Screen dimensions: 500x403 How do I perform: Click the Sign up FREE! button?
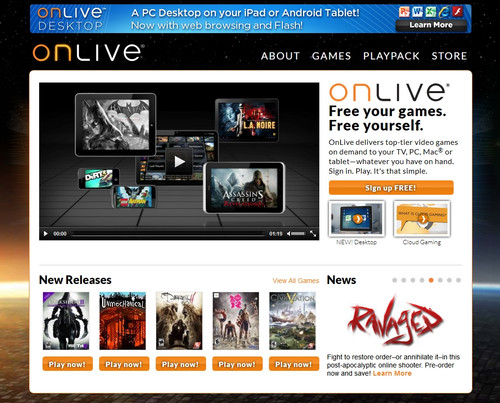coord(391,188)
